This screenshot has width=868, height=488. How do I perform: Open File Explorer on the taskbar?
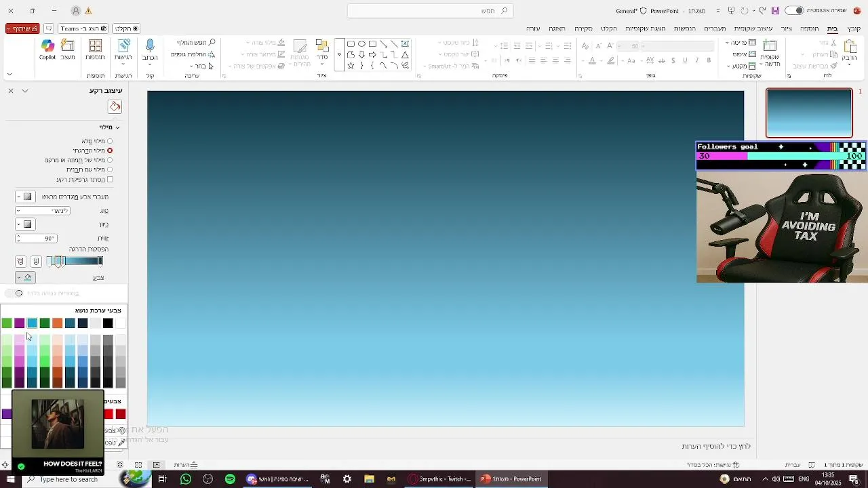pos(369,479)
